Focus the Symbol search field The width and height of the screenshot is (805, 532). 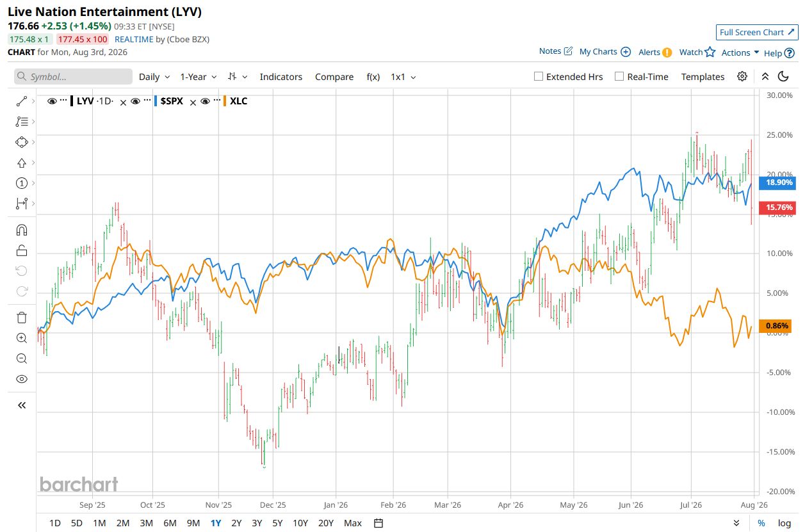74,77
